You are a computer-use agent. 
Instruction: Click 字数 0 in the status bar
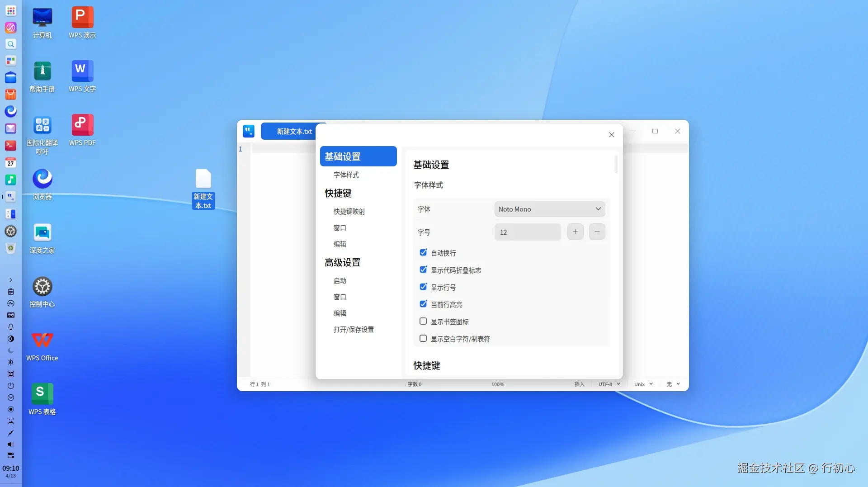click(415, 384)
